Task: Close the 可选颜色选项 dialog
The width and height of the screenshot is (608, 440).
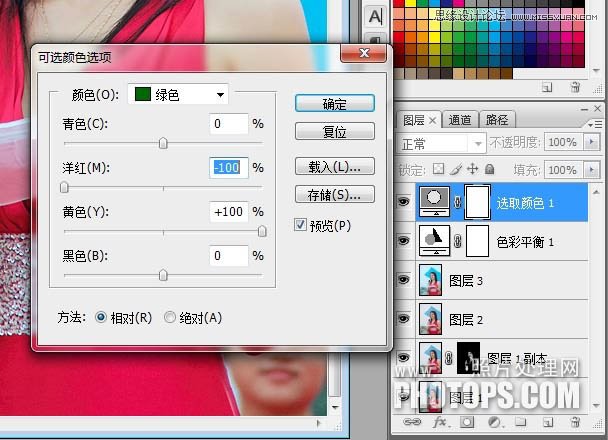Action: (x=364, y=53)
